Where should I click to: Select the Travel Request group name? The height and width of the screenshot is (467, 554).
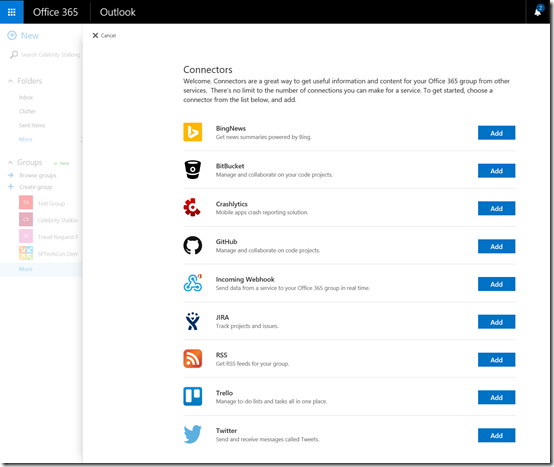[x=58, y=237]
